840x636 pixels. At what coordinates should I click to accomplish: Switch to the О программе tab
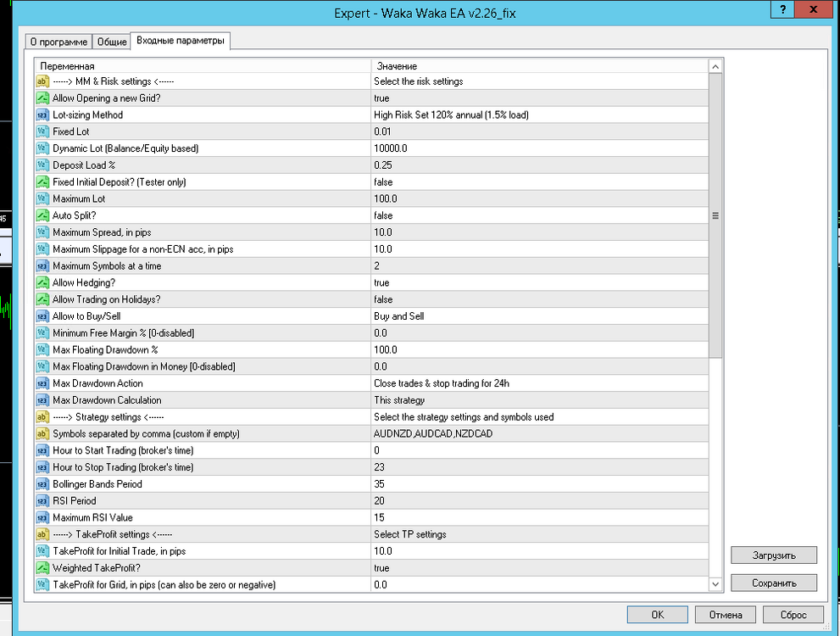coord(59,42)
